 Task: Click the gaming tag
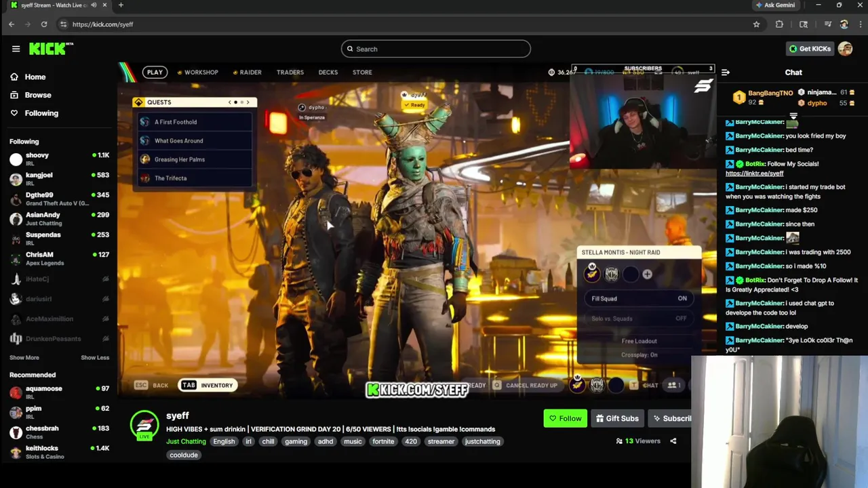point(296,441)
